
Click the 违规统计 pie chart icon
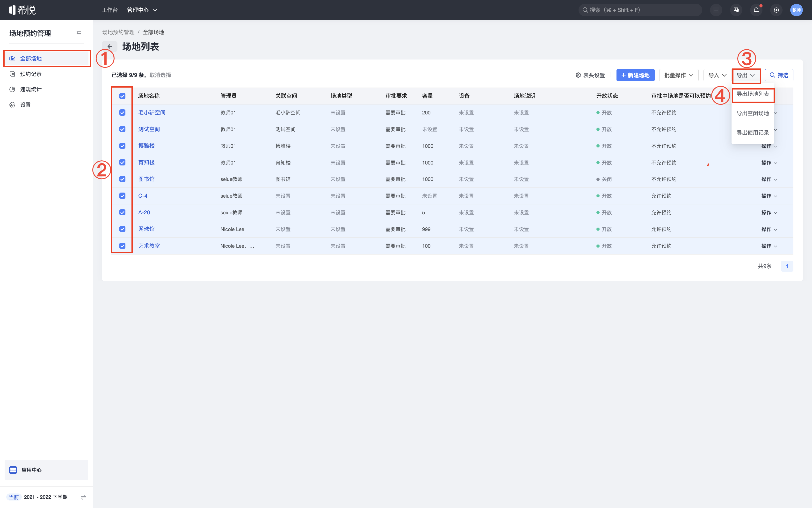coord(12,89)
